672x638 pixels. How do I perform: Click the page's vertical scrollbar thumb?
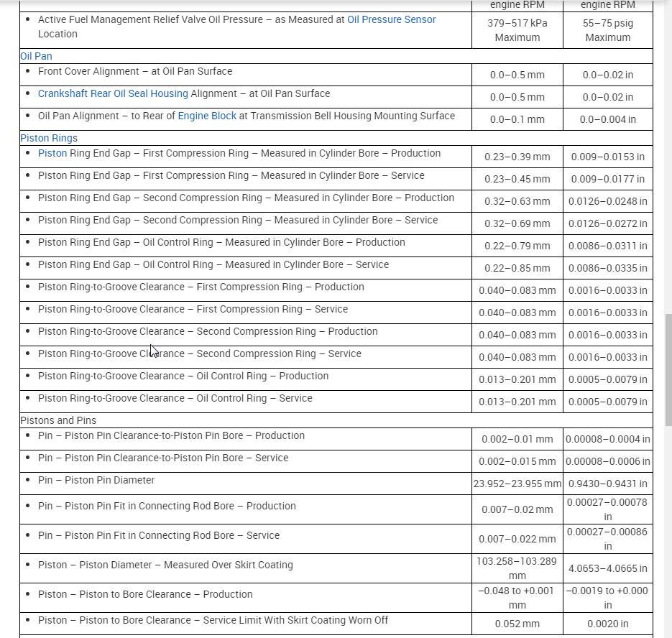click(668, 370)
